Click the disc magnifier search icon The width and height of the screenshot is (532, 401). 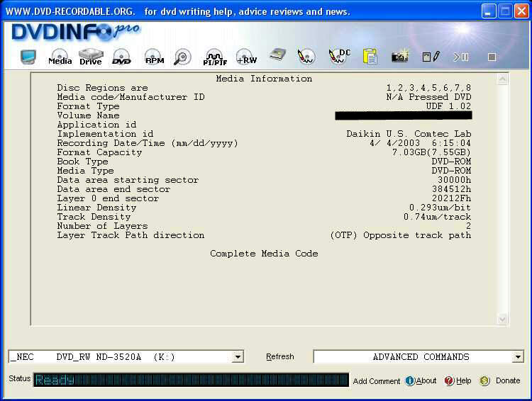pos(182,57)
